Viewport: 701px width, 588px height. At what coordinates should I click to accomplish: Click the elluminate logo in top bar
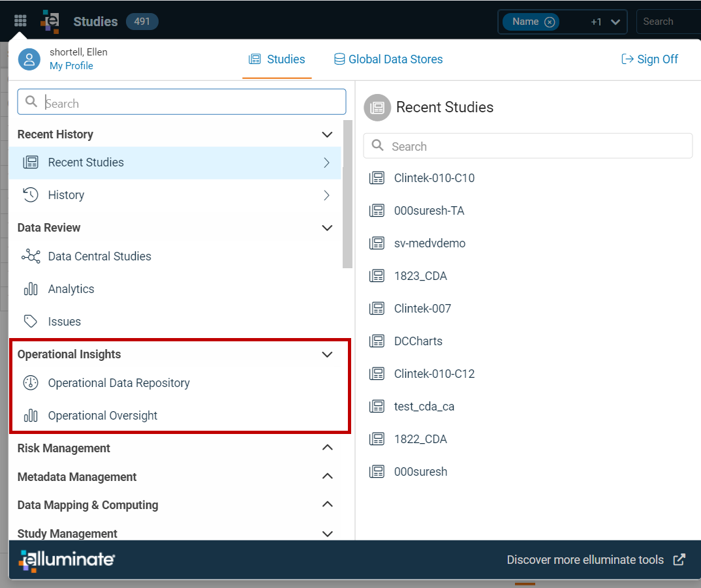[x=50, y=22]
